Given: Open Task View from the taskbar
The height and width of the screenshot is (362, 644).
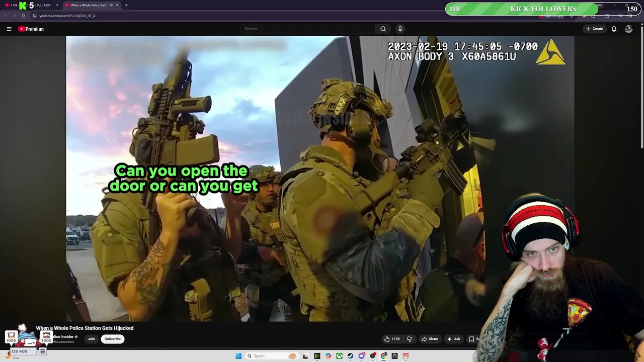Looking at the screenshot, I should coord(305,356).
